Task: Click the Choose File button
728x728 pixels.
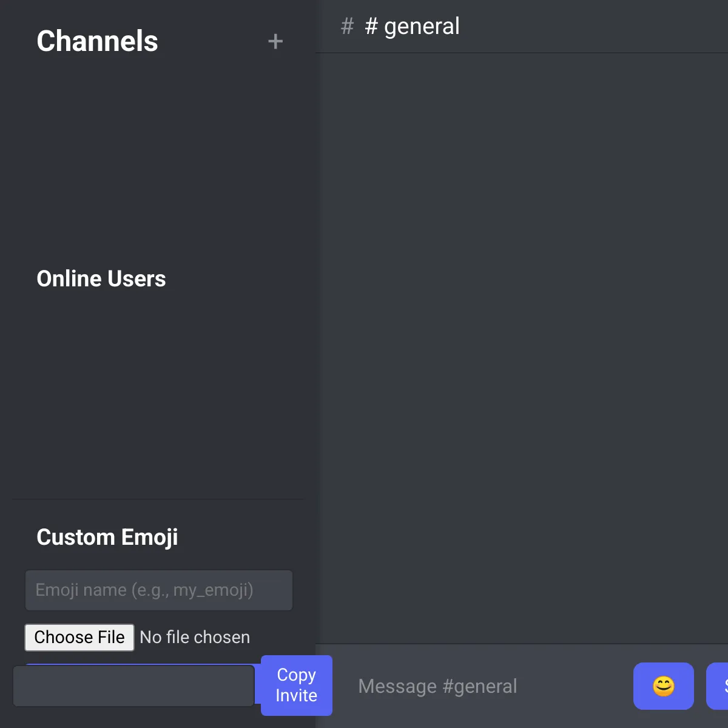Action: (x=79, y=638)
